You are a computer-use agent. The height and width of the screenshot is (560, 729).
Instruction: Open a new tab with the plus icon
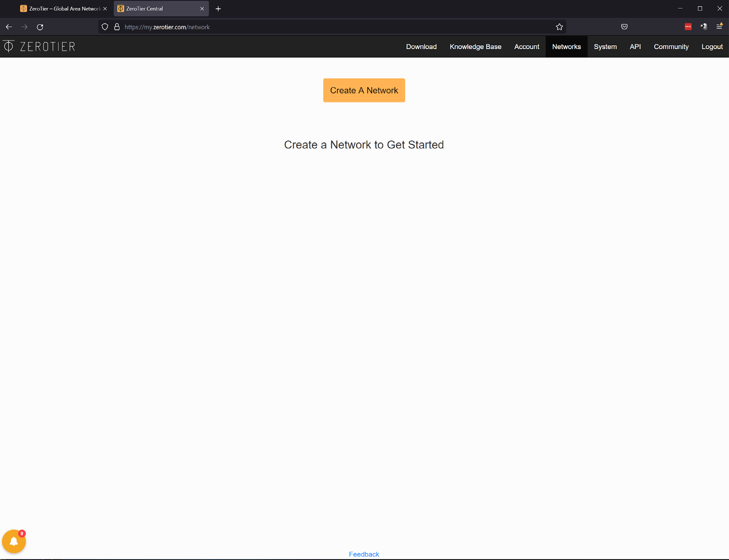point(218,9)
